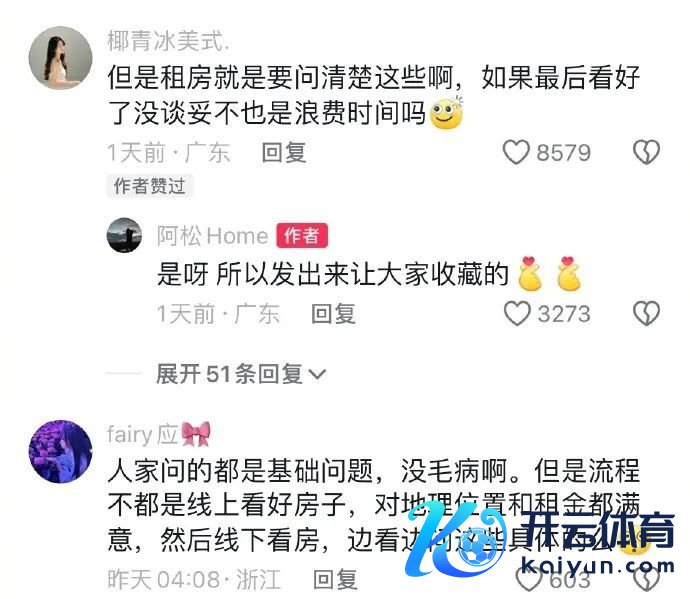Tap broken heart on fairy应's comment
Viewport: 690px width, 599px height.
coord(647,578)
